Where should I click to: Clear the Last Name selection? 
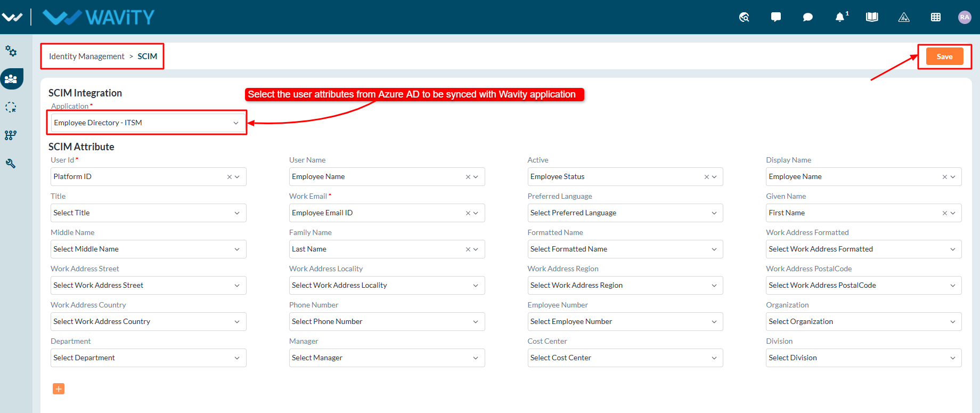click(x=468, y=249)
